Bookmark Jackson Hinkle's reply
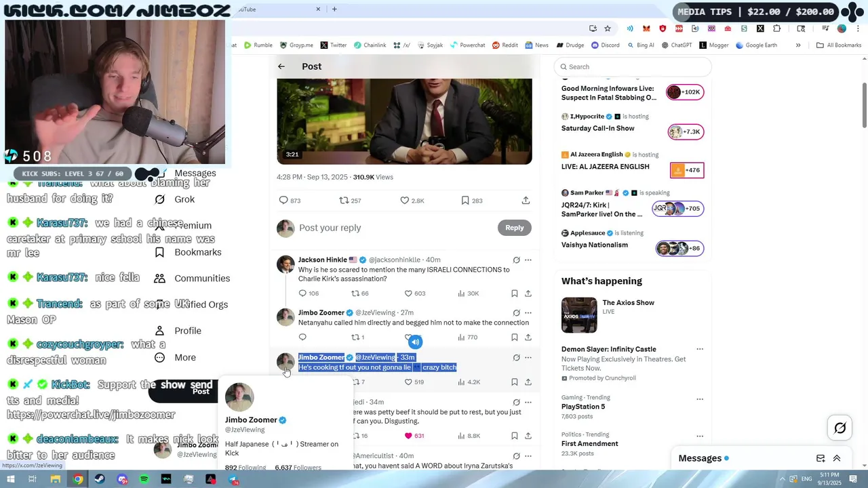 (514, 293)
